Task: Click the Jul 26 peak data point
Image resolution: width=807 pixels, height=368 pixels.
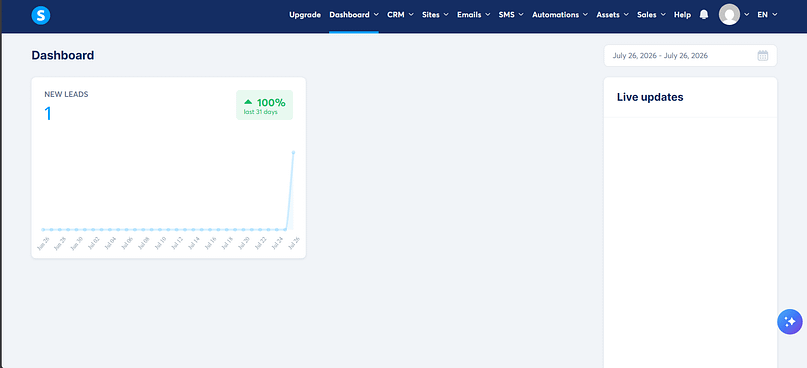Action: [293, 152]
